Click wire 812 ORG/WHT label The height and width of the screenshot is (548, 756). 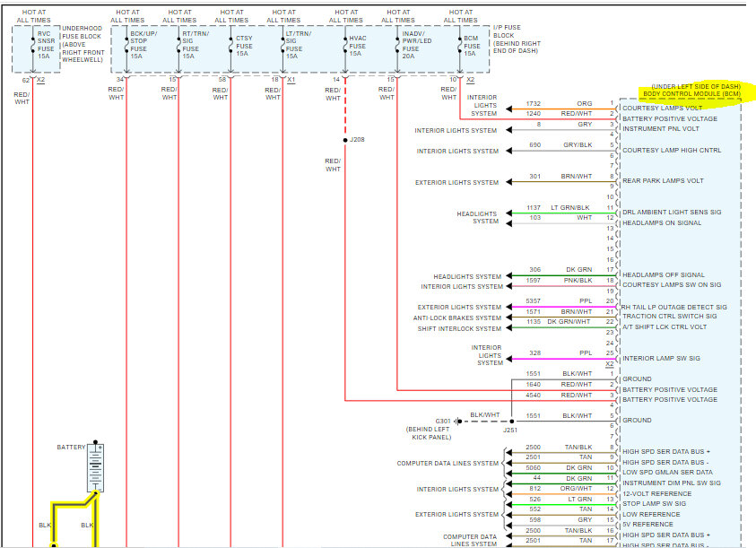pyautogui.click(x=560, y=488)
